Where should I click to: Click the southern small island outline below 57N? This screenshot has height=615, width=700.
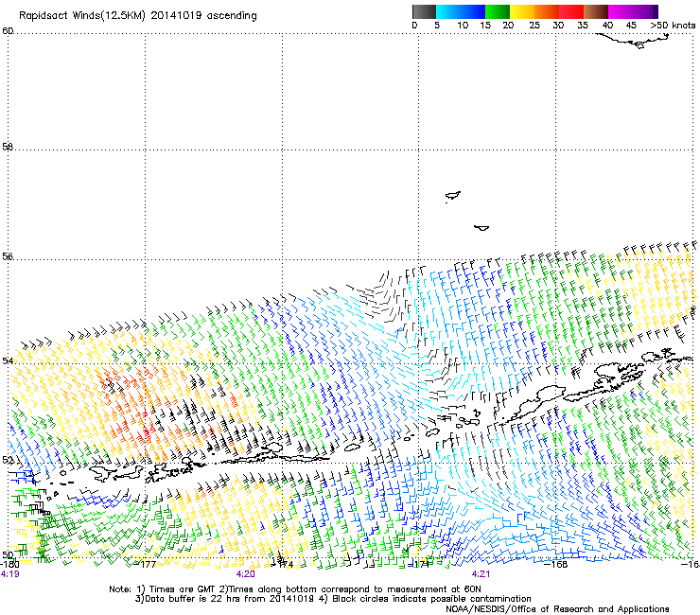pos(481,228)
